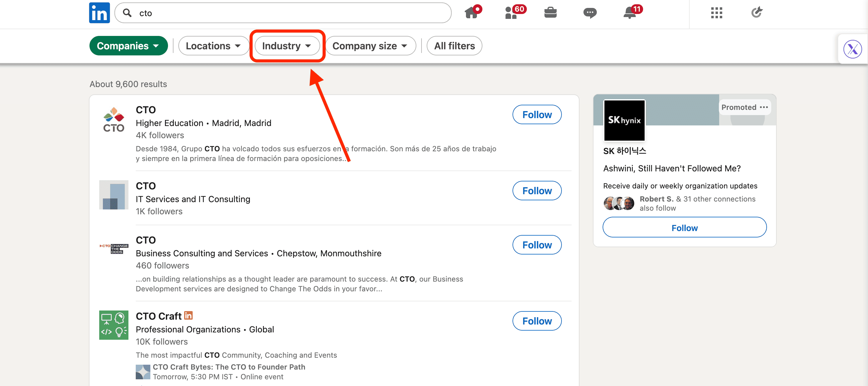Open the All filters panel
This screenshot has height=386, width=868.
pos(454,46)
